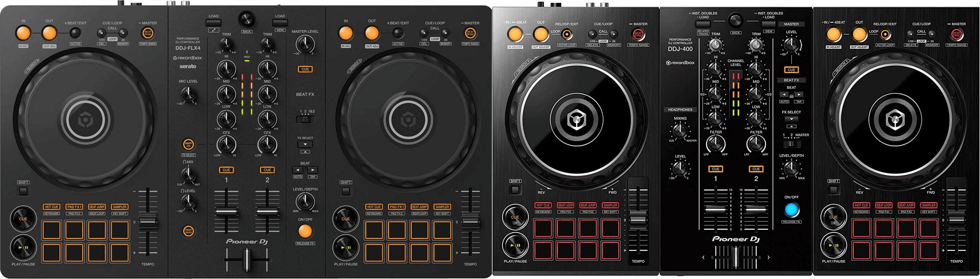Click the TEMPO slider on DDJ-FLX4 left deck
Viewport: 980px width, 279px height.
(148, 221)
